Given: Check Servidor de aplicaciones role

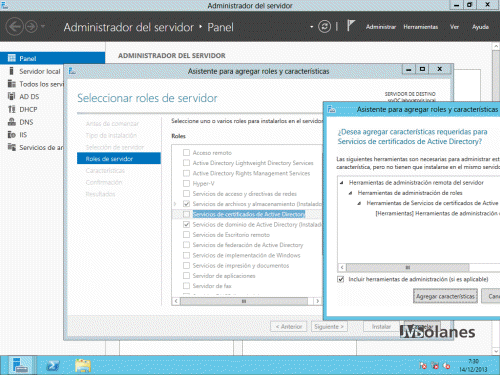Looking at the screenshot, I should pos(186,276).
